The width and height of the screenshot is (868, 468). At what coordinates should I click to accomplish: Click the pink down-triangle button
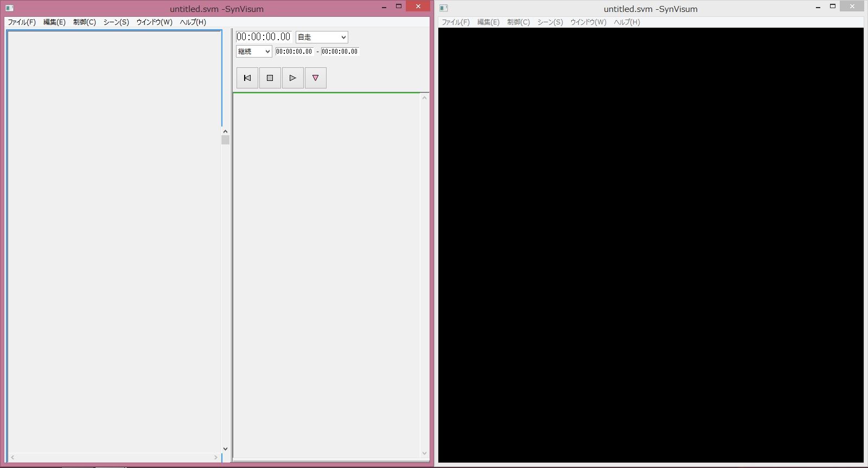point(316,78)
